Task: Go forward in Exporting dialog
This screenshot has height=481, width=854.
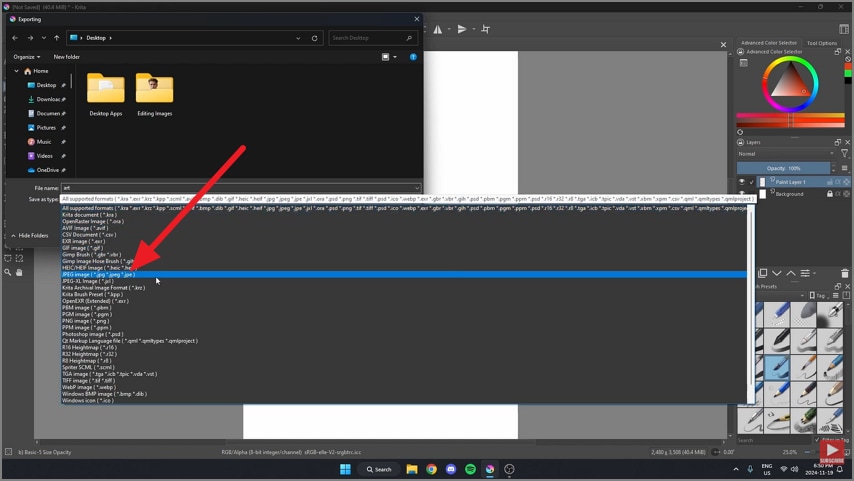Action: pos(30,38)
